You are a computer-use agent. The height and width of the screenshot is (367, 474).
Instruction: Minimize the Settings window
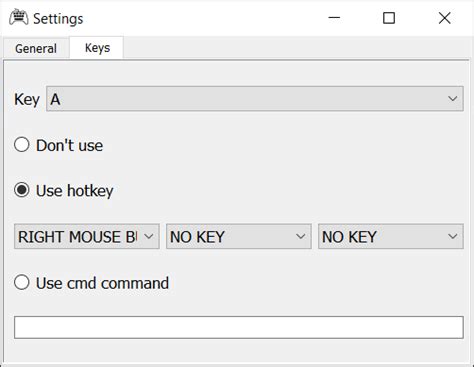pos(334,18)
